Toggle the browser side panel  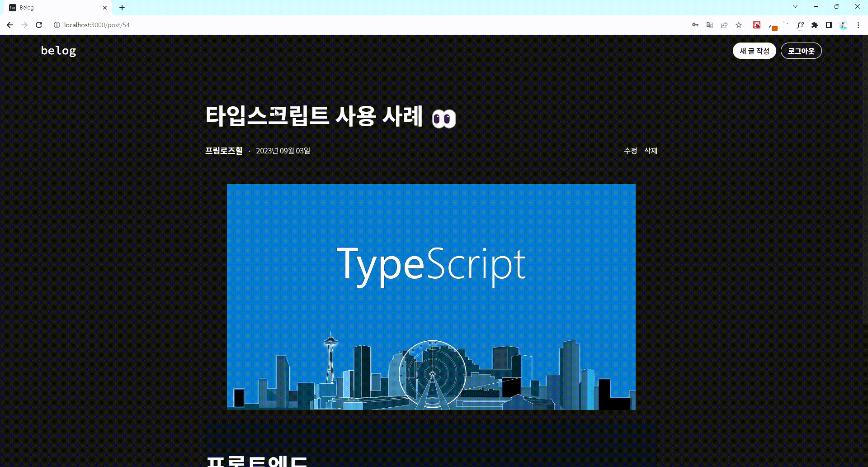[x=829, y=25]
